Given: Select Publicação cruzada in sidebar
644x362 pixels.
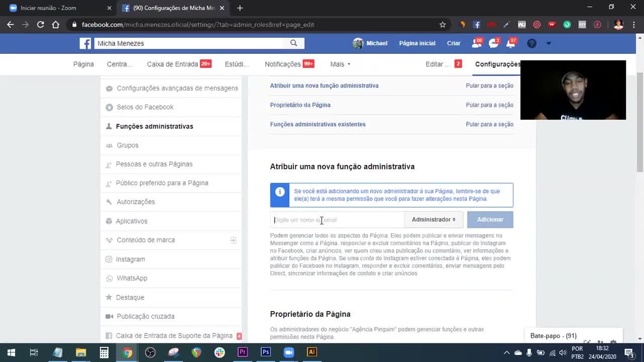Looking at the screenshot, I should coord(171,317).
